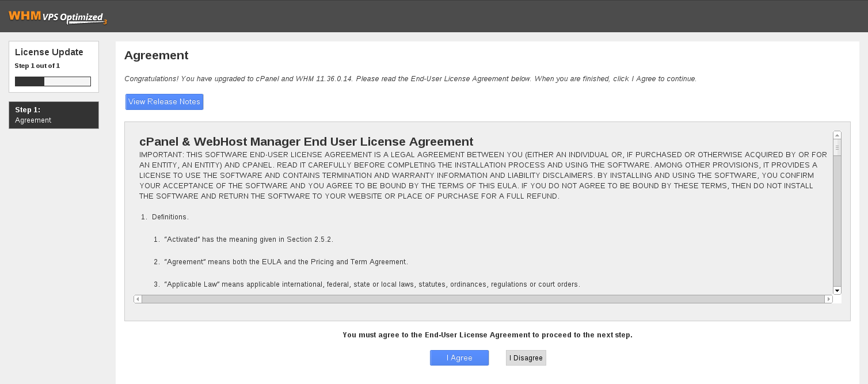This screenshot has height=384, width=868.
Task: Click the bold warning text about agreeing to proceed
Action: [x=487, y=334]
